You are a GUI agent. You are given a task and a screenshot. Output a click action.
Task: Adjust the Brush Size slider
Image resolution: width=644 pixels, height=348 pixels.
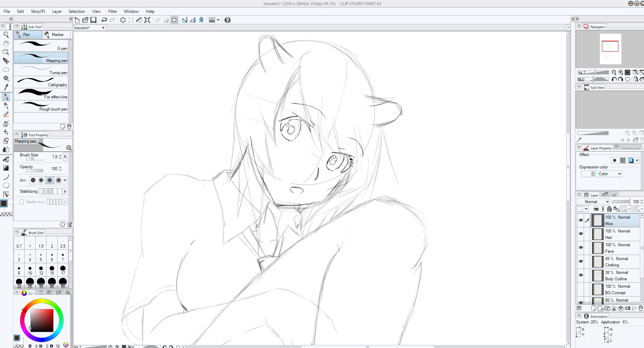point(35,159)
